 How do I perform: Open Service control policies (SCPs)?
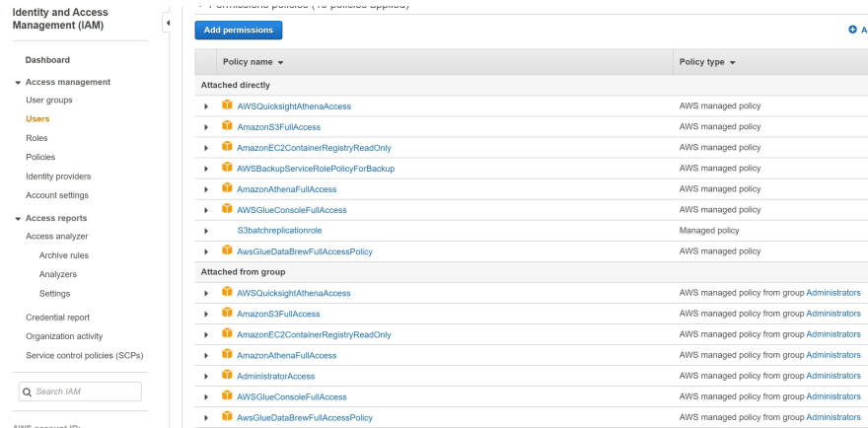coord(85,355)
